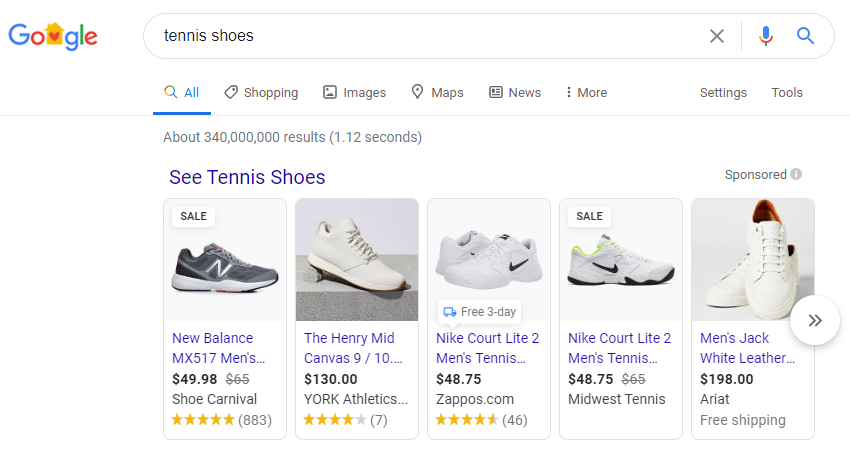Click the Ariat seller name
850x457 pixels.
pos(714,400)
